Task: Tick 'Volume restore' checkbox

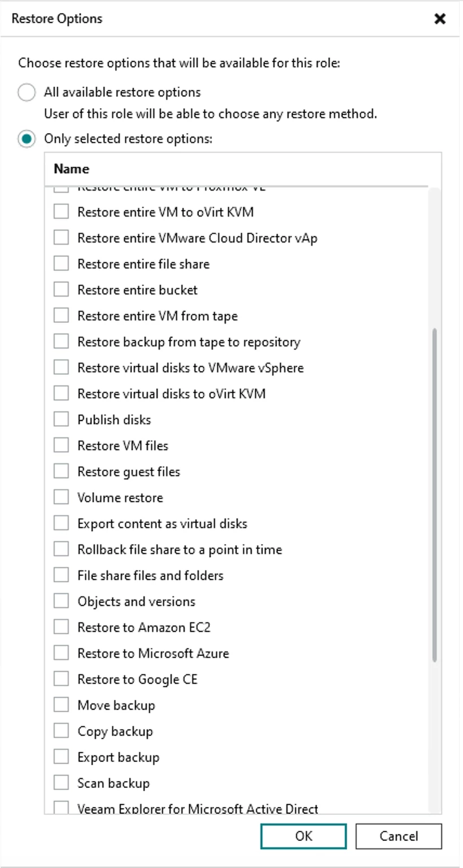Action: [x=61, y=498]
